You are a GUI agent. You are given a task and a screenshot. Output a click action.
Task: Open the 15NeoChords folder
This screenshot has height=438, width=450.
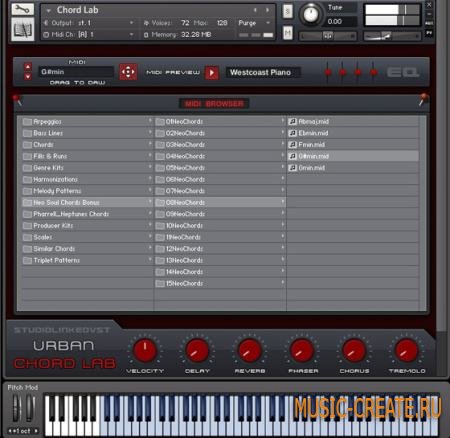pyautogui.click(x=220, y=284)
